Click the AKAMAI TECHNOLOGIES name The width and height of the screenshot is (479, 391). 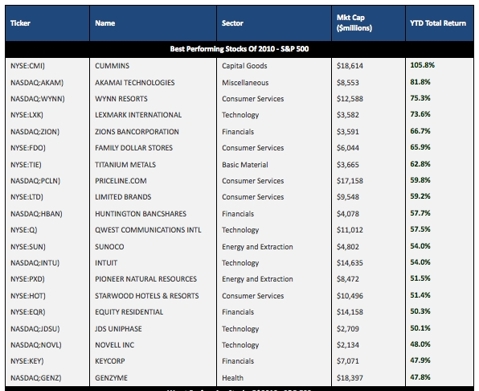pos(135,82)
